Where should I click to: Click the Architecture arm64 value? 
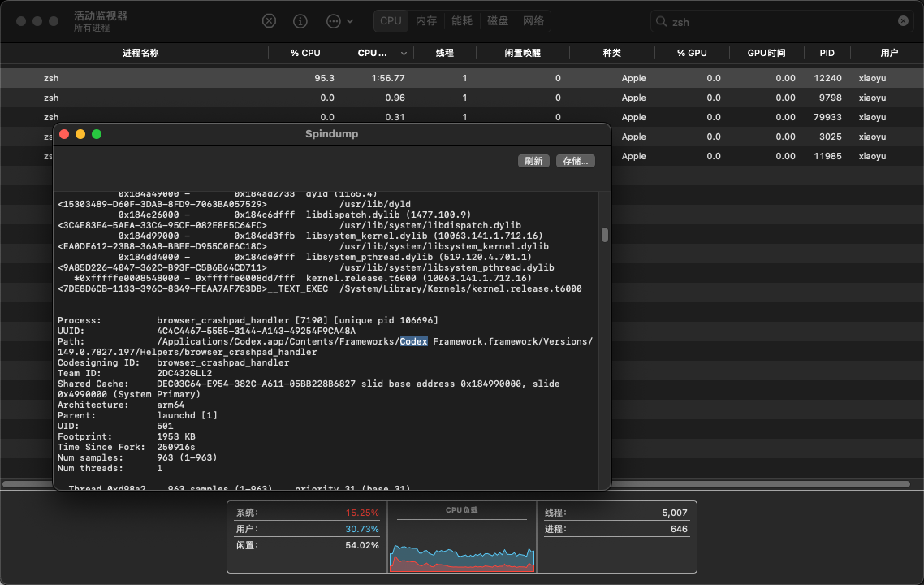coord(171,405)
